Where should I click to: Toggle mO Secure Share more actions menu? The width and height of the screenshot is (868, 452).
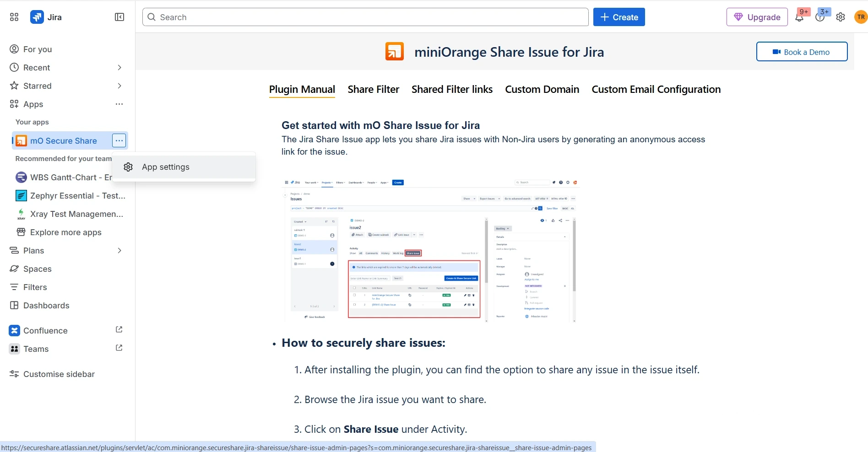[x=119, y=140]
